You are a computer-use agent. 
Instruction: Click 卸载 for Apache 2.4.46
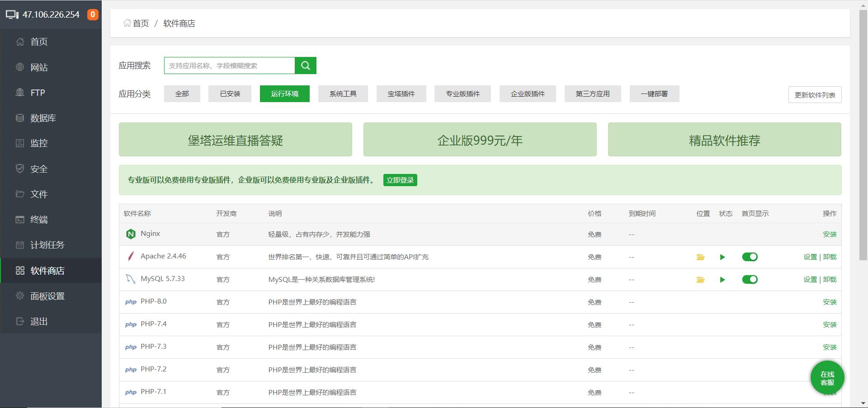[830, 257]
